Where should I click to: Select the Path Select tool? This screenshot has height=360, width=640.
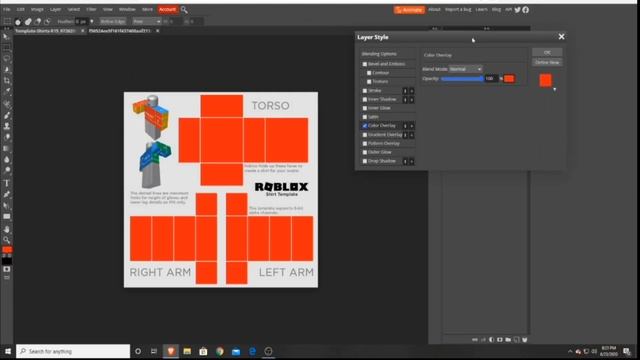click(7, 205)
